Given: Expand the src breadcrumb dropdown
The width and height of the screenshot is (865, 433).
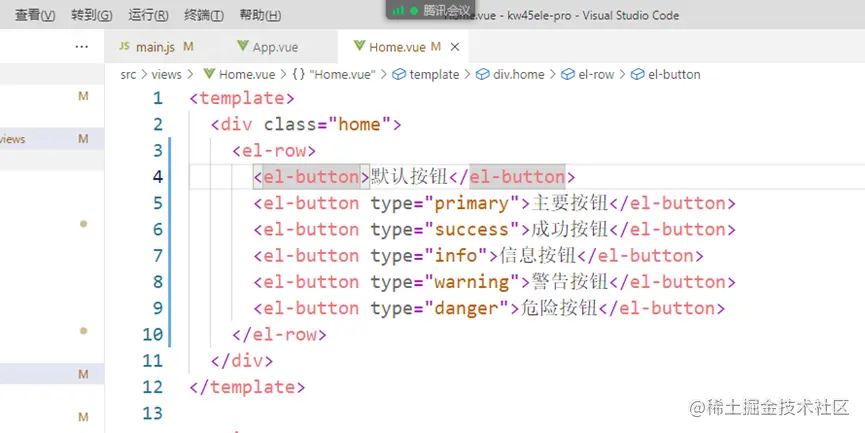Looking at the screenshot, I should click(x=128, y=74).
